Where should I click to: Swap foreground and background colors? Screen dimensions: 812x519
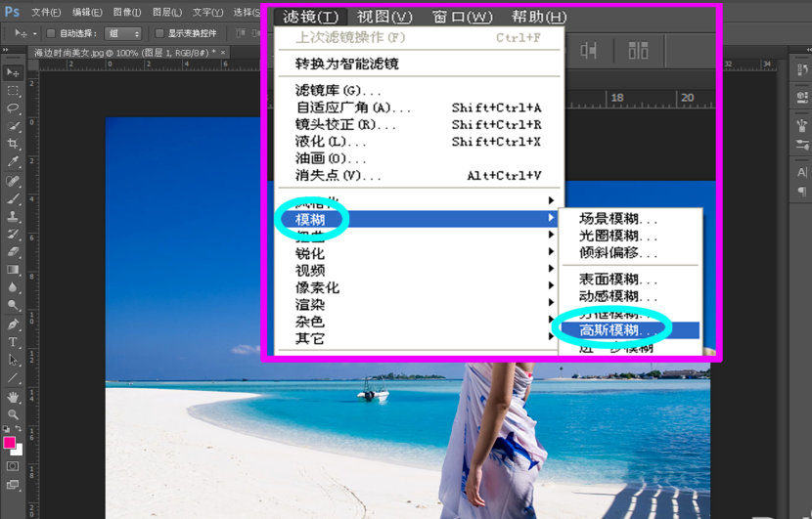[x=19, y=429]
